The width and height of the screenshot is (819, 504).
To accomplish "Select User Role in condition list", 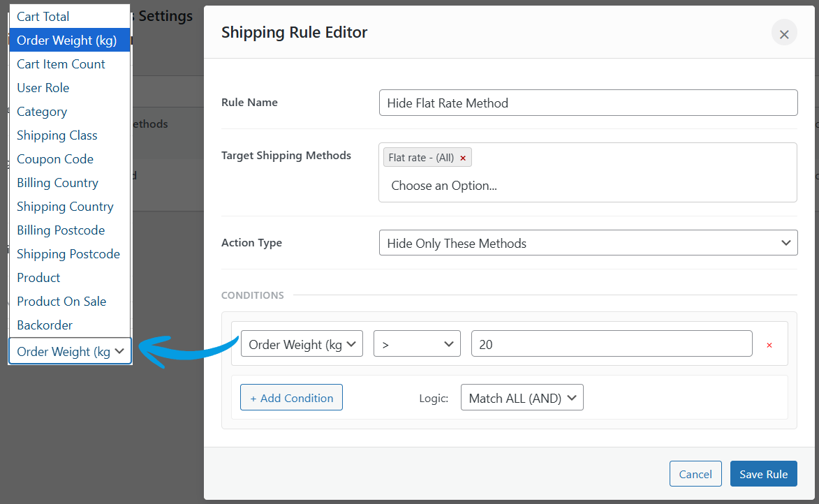I will click(43, 88).
